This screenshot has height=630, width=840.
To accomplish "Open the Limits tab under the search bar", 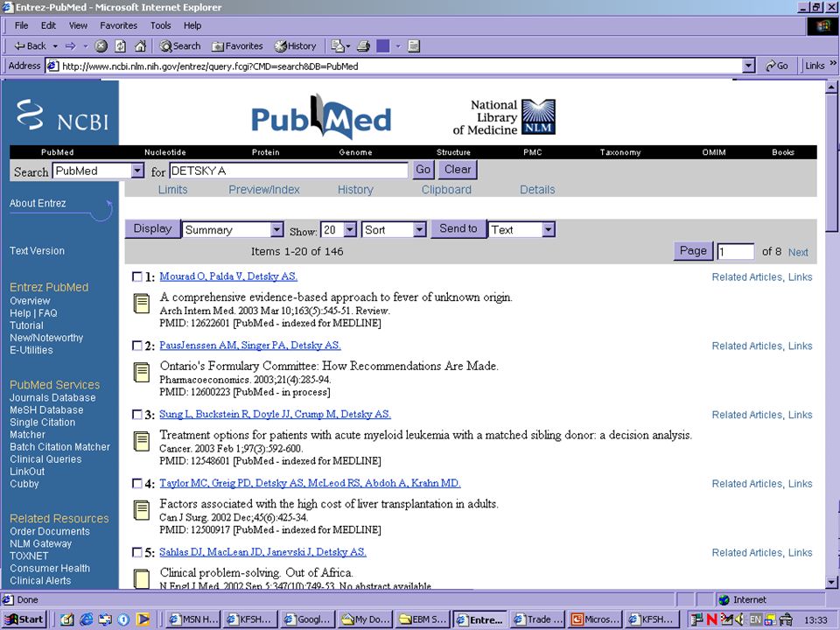I will [x=172, y=190].
